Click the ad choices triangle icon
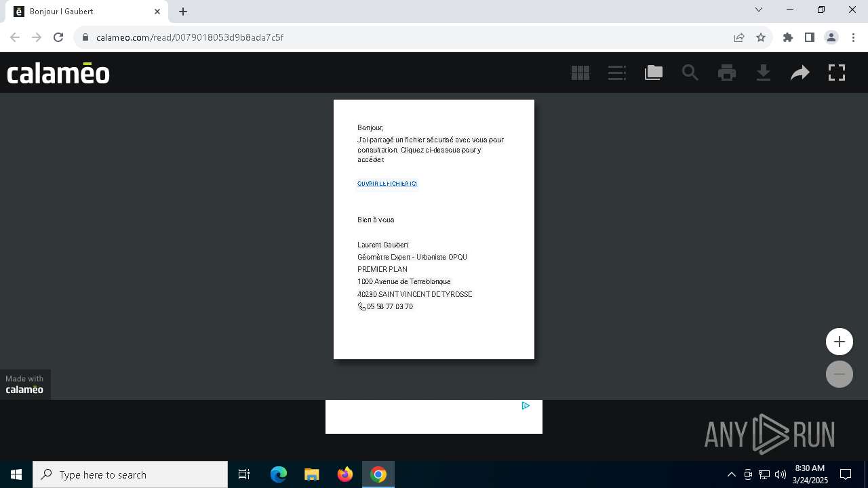 [526, 406]
